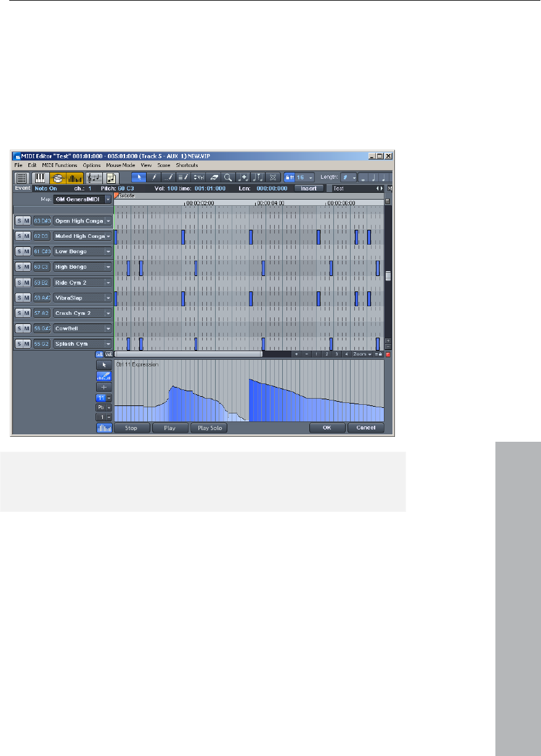The width and height of the screenshot is (541, 756).
Task: Click the plus crosshair controller tool
Action: (x=104, y=387)
